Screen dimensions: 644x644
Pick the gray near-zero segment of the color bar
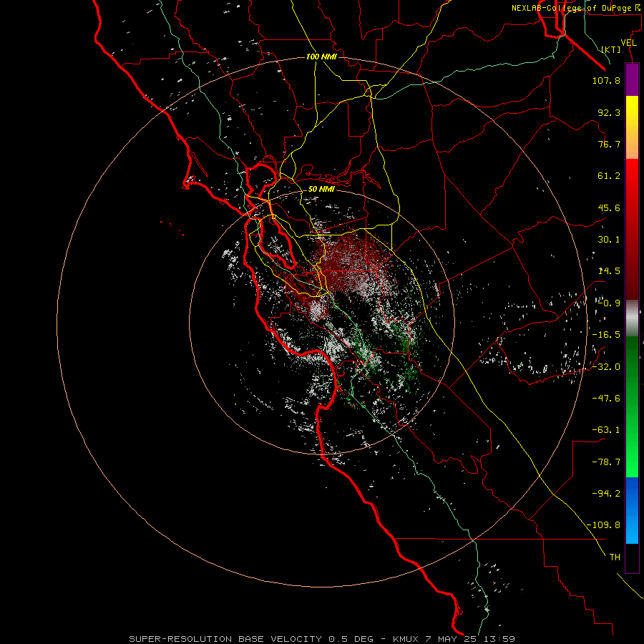pos(632,318)
